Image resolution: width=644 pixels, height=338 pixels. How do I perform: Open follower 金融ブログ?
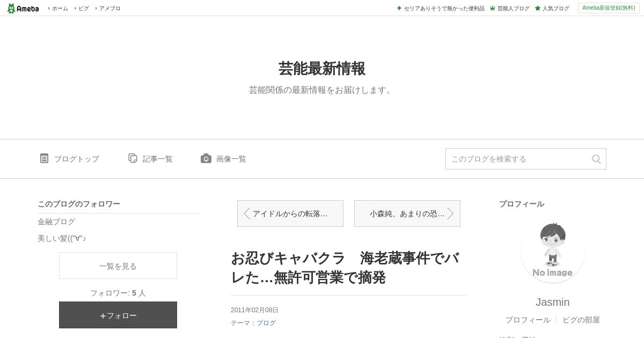click(x=56, y=222)
